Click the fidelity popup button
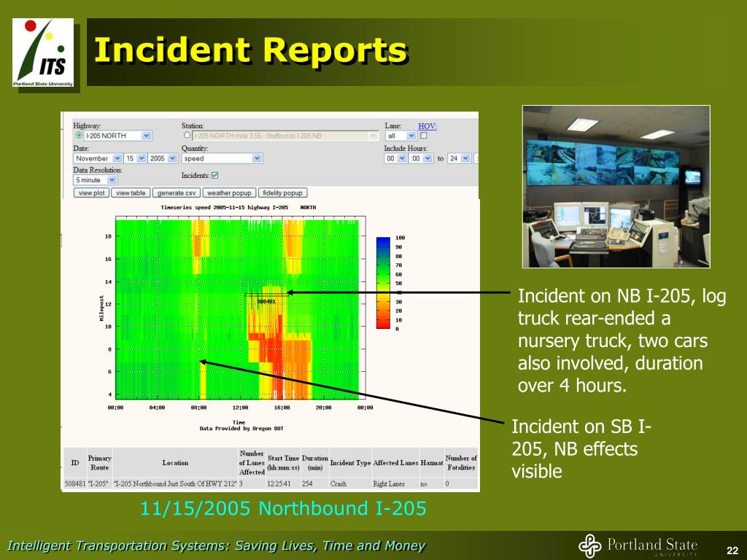 282,192
